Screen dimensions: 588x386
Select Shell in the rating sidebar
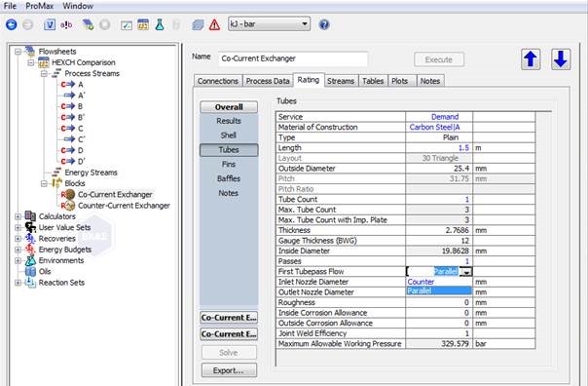tap(229, 135)
